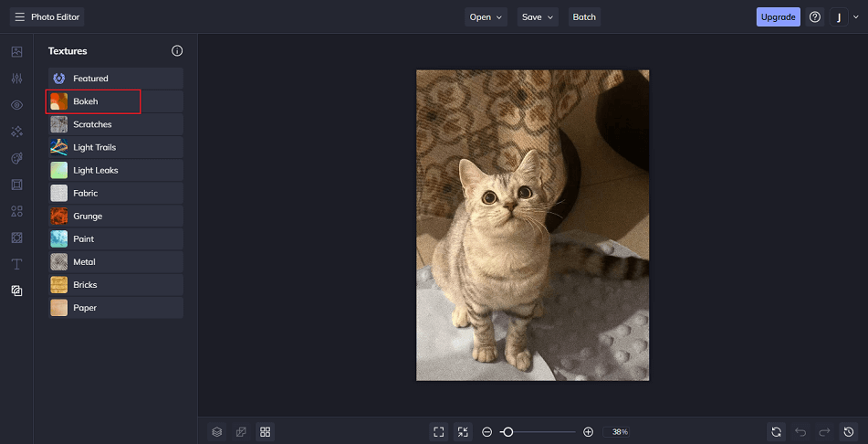Expand the Open dropdown
868x444 pixels.
486,17
